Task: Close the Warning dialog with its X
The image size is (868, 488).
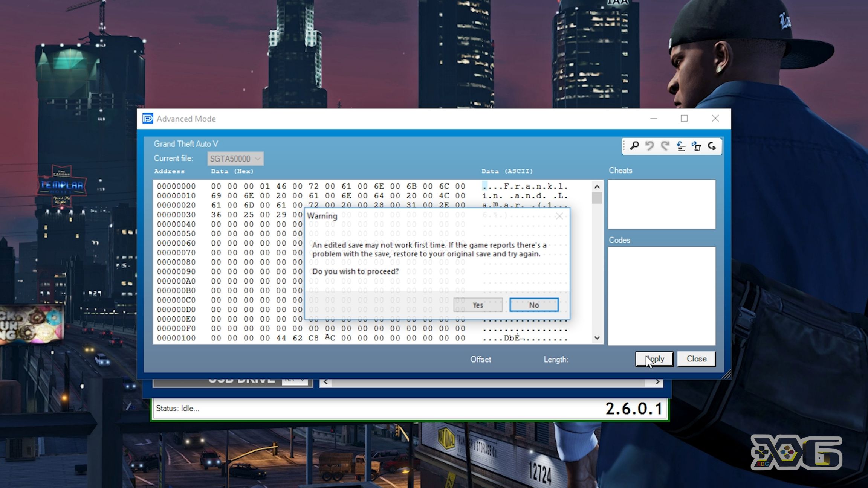Action: coord(559,216)
